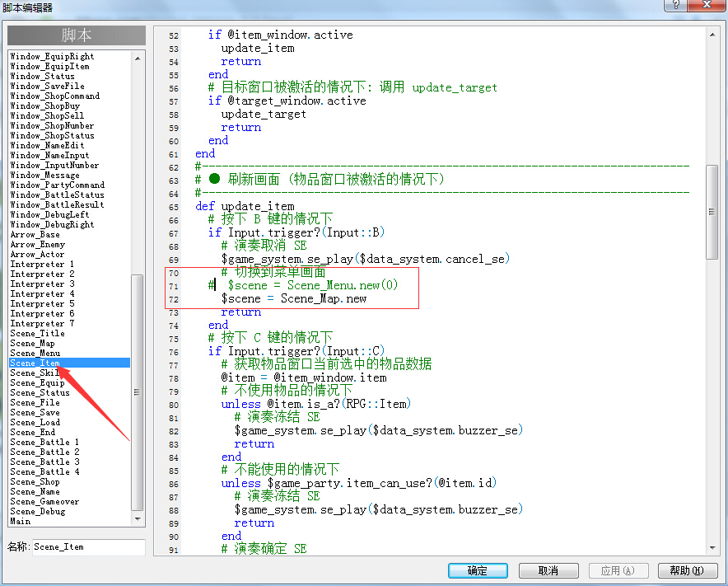Open the Scene_Equip script
Screen dimensions: 728x586
[x=38, y=383]
